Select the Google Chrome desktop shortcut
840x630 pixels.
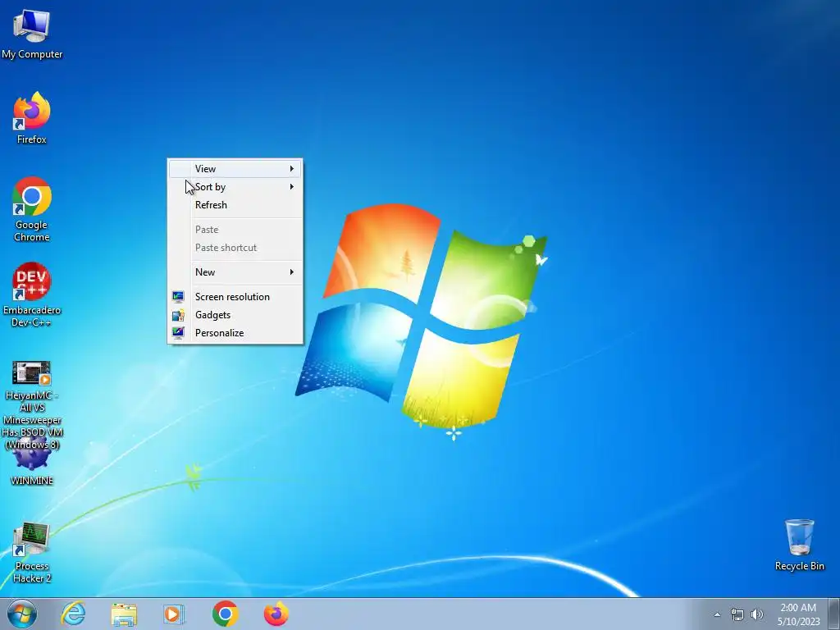click(x=32, y=209)
